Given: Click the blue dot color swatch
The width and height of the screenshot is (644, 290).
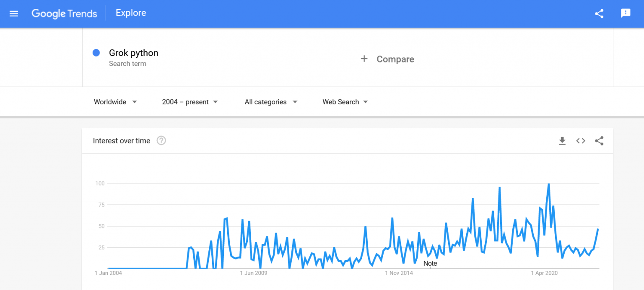Looking at the screenshot, I should 96,53.
